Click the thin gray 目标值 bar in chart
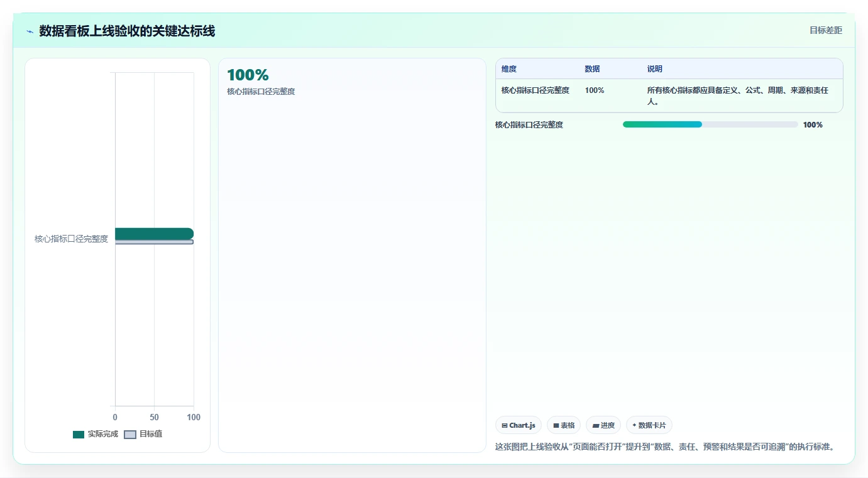Image resolution: width=868 pixels, height=478 pixels. (x=154, y=242)
